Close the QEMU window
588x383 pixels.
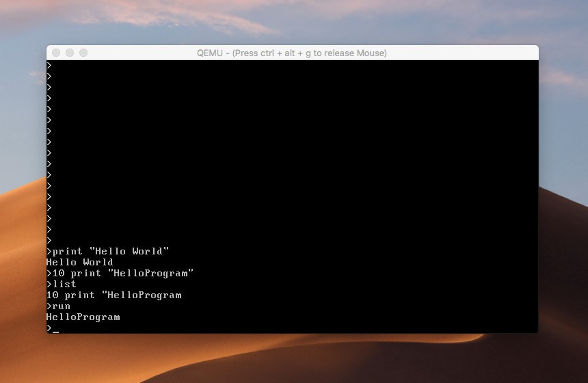click(56, 53)
